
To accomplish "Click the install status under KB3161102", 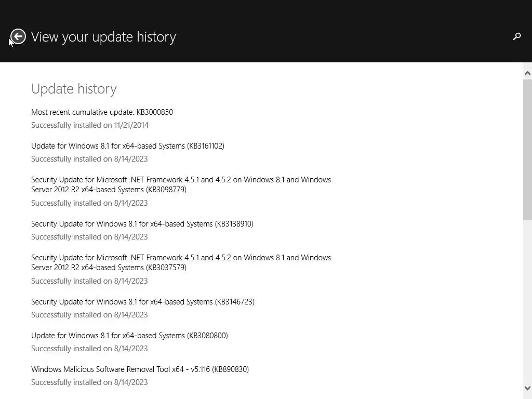I will pos(89,159).
